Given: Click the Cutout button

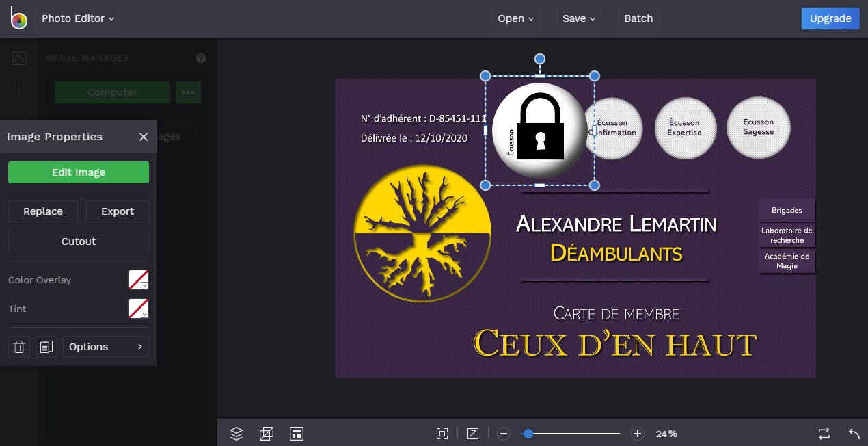Looking at the screenshot, I should [x=79, y=241].
